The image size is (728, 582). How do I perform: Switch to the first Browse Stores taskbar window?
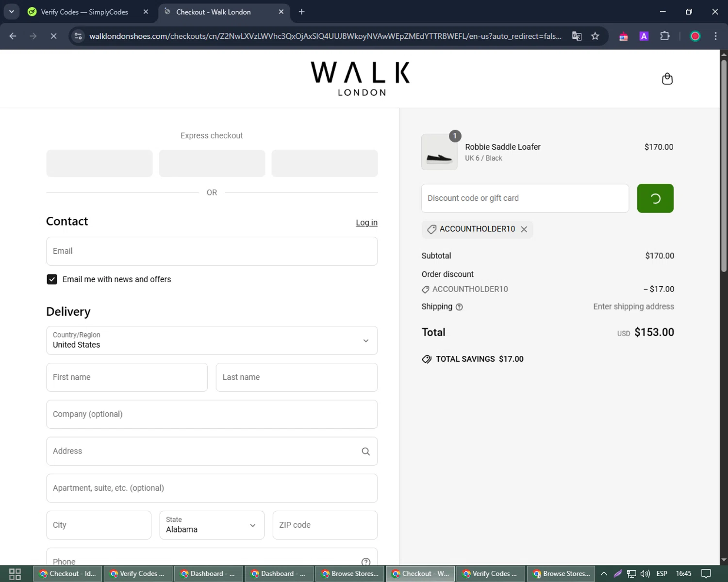tap(350, 574)
